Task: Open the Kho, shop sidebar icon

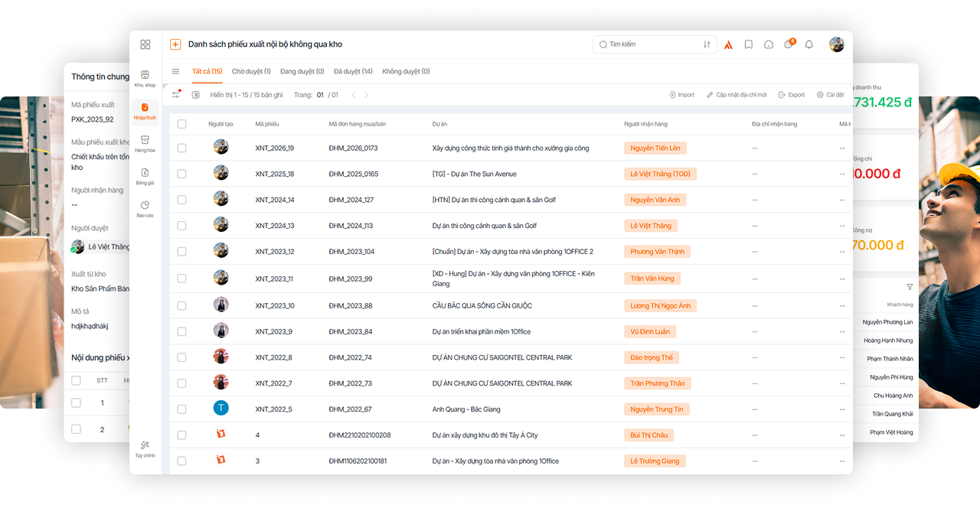Action: pyautogui.click(x=145, y=78)
